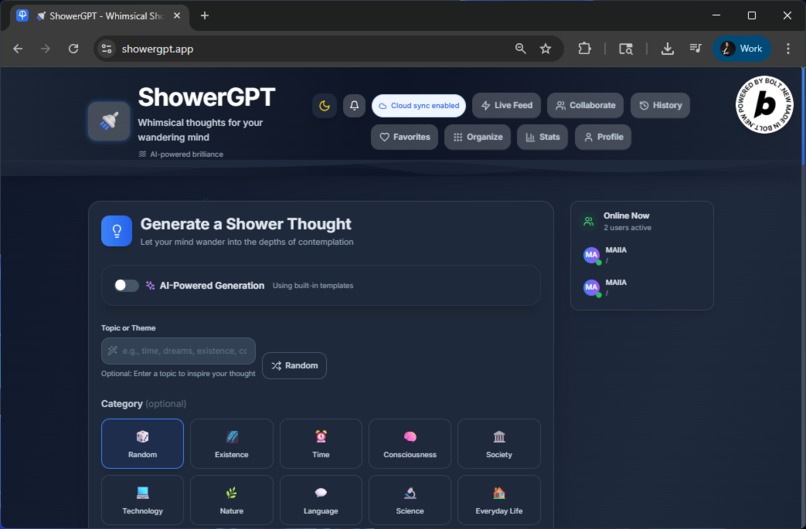Click the Bolt.new badge

click(764, 105)
